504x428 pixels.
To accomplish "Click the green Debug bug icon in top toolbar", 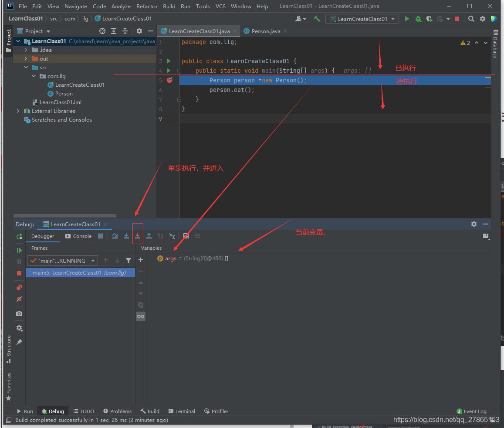I will coord(418,19).
